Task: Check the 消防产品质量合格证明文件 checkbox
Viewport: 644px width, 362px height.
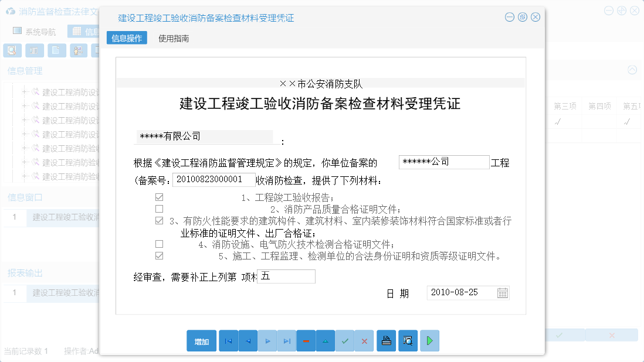Action: click(159, 209)
